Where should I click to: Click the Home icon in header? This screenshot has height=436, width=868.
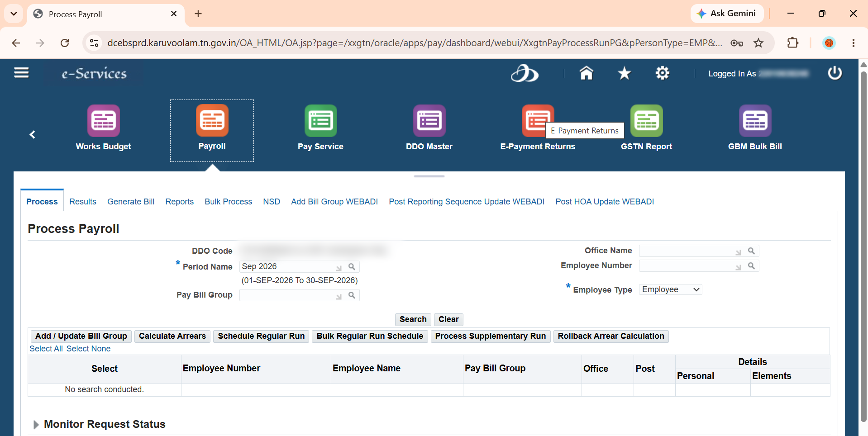586,73
